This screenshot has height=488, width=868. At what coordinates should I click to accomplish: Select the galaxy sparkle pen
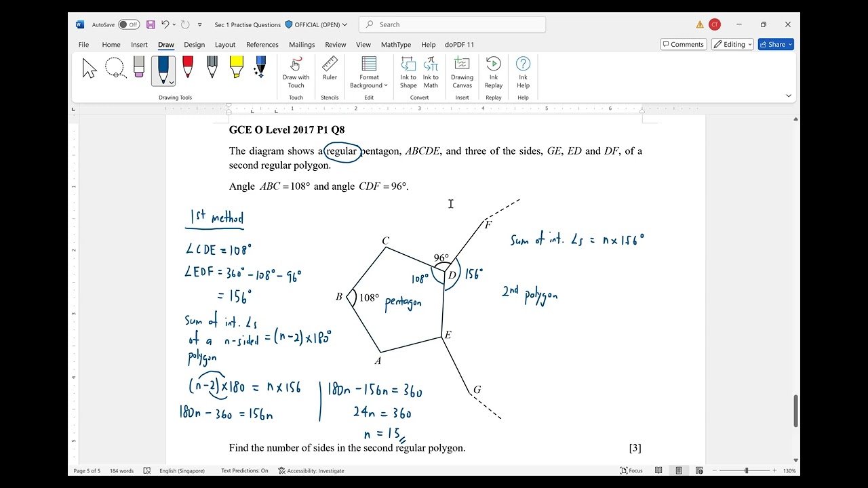point(260,68)
